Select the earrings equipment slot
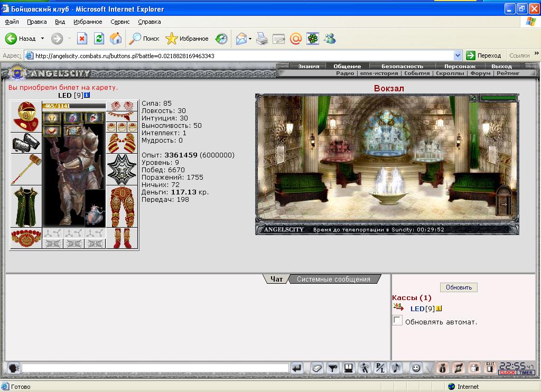The width and height of the screenshot is (541, 392). [x=122, y=106]
